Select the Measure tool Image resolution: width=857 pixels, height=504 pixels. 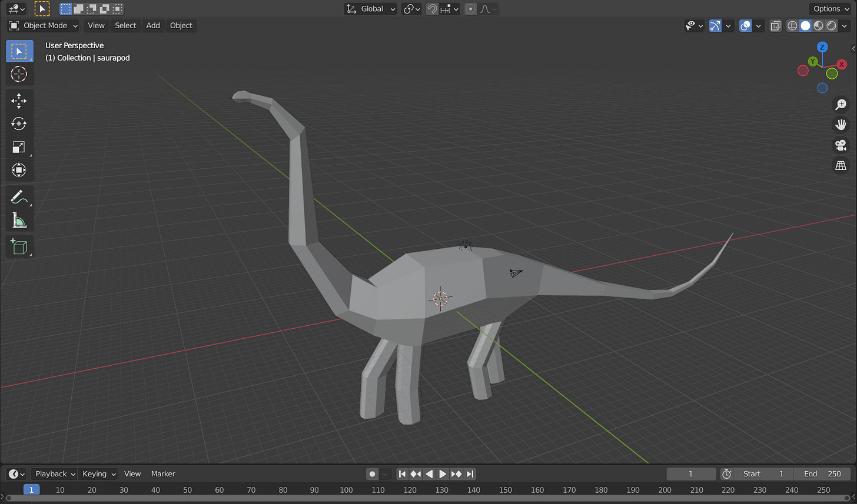tap(19, 220)
